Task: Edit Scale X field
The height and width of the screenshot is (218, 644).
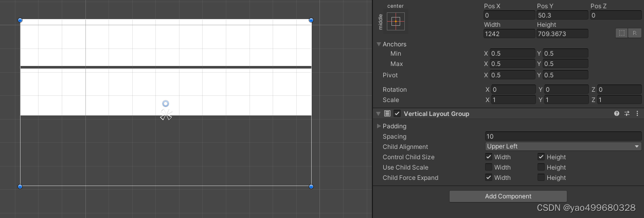Action: click(x=513, y=100)
